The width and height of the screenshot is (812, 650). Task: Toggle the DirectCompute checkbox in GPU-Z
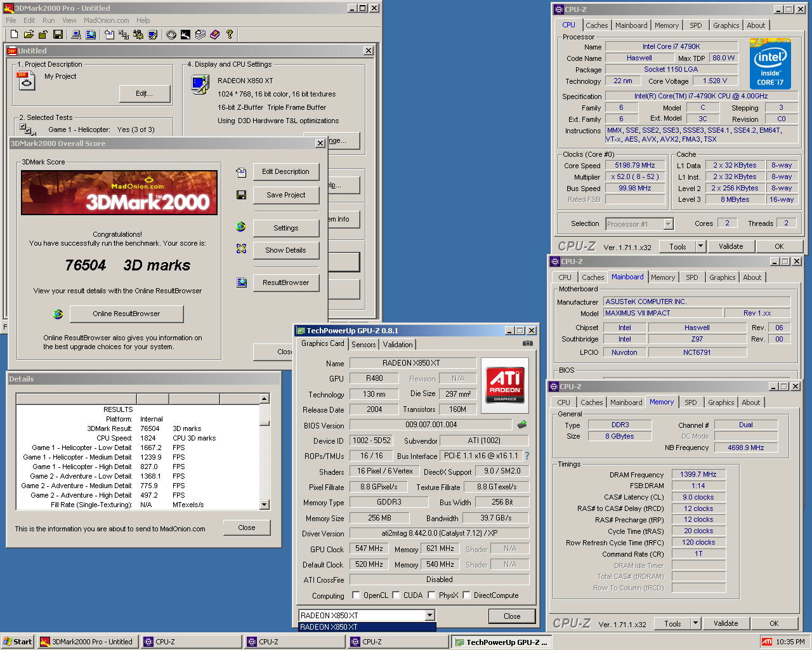(466, 595)
